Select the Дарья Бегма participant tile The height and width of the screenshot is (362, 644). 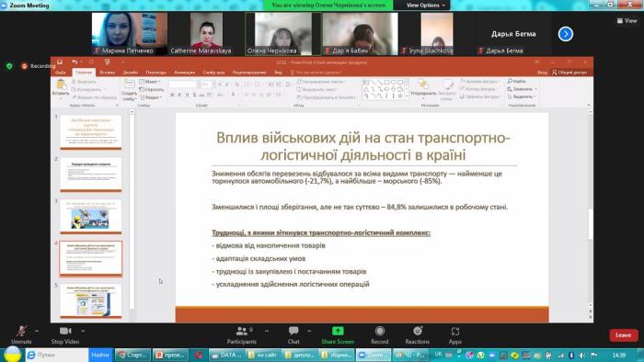point(513,34)
